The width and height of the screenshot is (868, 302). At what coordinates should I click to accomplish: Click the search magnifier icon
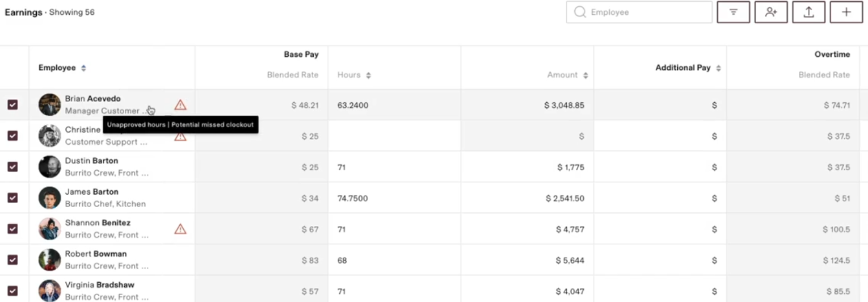[x=579, y=12]
